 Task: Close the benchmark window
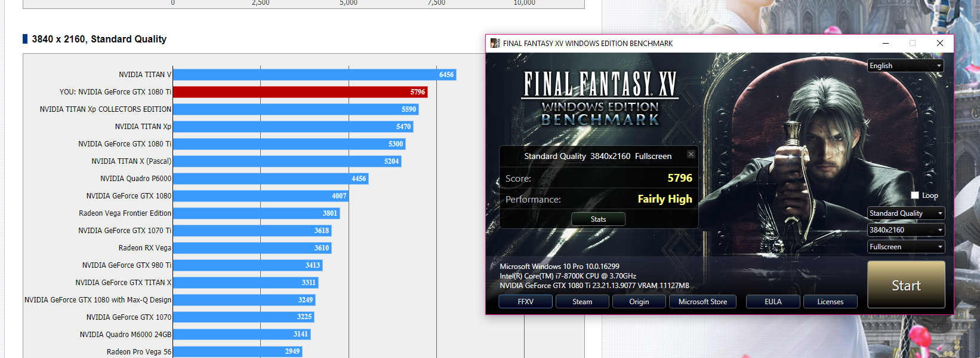[940, 43]
